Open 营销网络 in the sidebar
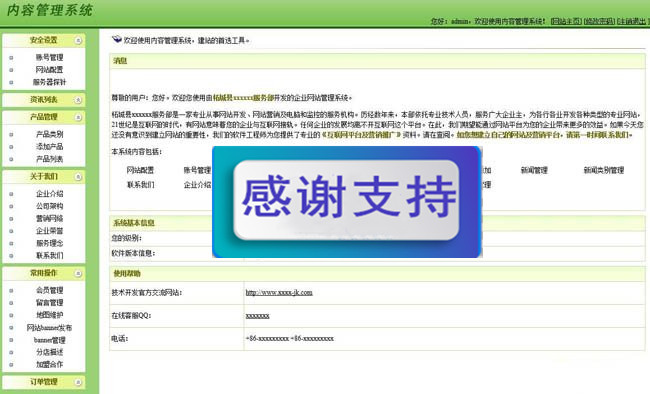This screenshot has width=650, height=394. [49, 219]
